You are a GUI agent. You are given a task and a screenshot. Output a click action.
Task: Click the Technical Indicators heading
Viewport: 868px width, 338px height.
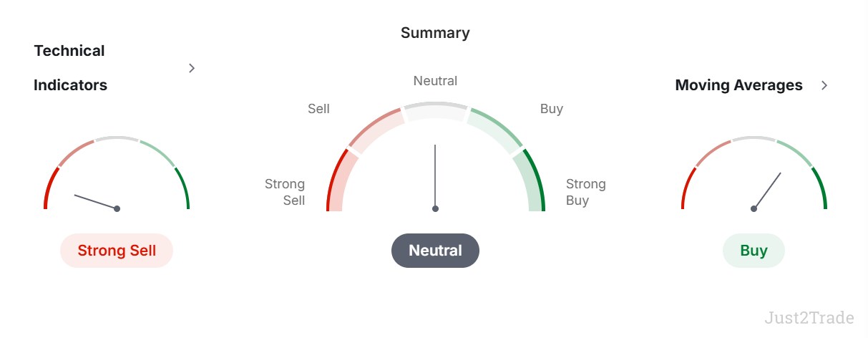click(70, 68)
